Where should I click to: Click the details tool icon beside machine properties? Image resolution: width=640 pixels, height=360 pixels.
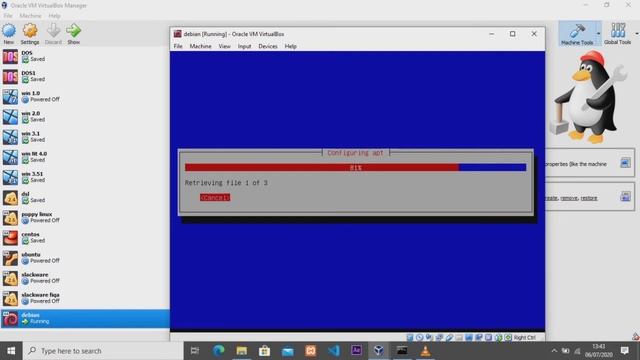625,163
